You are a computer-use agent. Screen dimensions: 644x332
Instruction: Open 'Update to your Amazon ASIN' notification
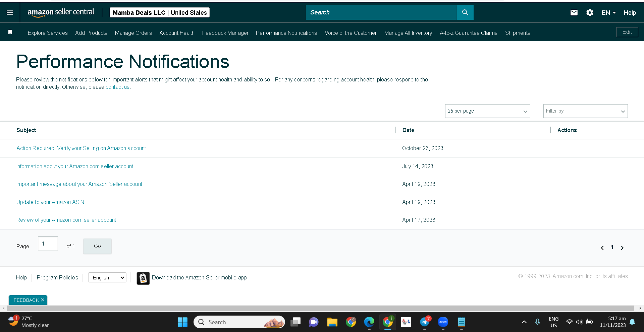coord(50,202)
